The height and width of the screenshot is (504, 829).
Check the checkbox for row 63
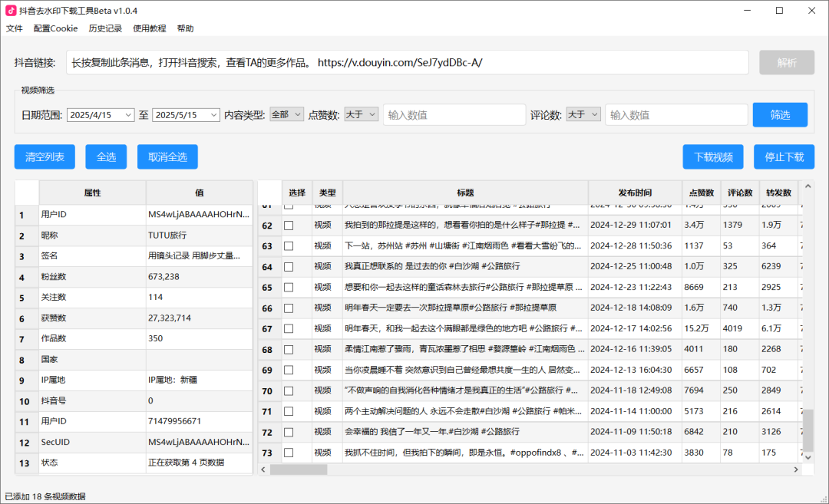pyautogui.click(x=289, y=246)
